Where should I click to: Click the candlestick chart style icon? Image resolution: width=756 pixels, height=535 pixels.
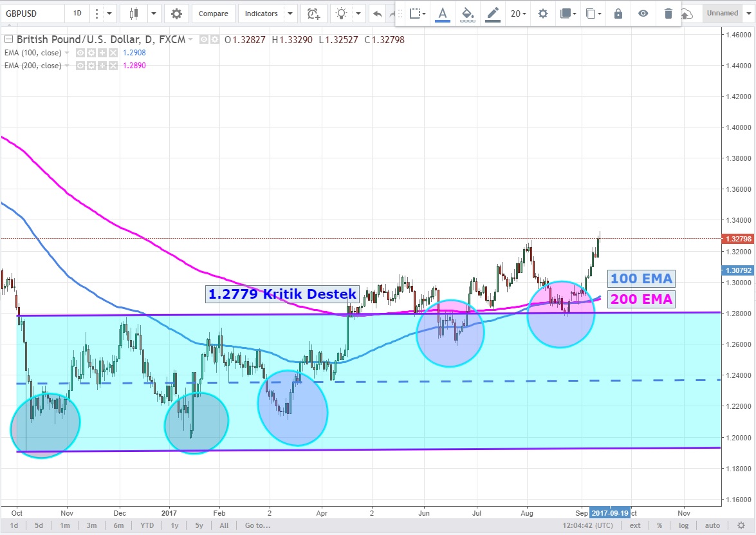(134, 14)
